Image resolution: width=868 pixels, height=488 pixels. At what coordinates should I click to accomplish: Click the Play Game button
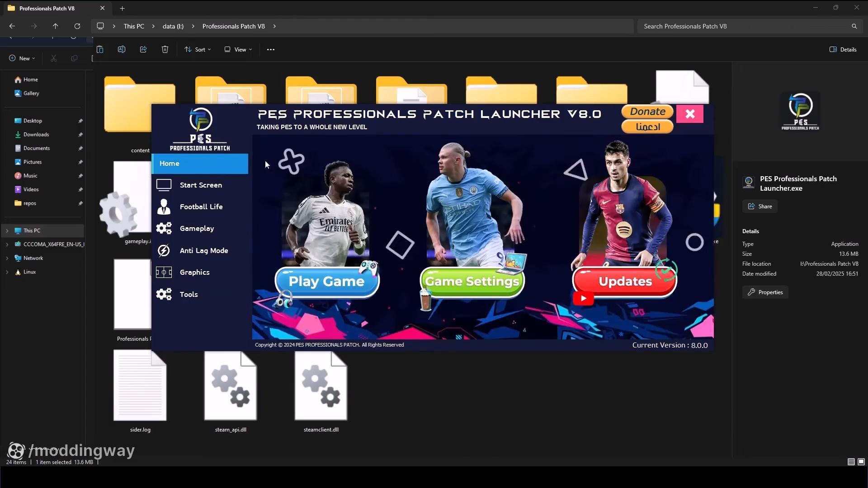(x=327, y=282)
